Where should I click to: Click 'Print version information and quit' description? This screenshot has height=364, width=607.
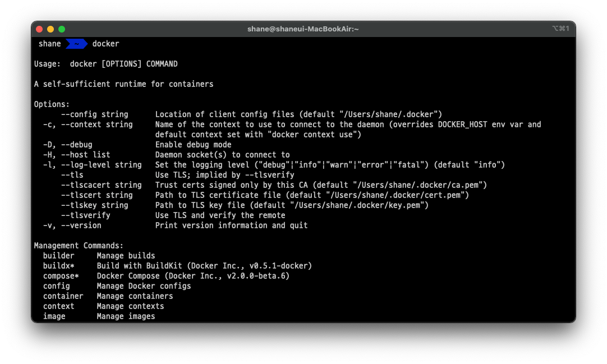[x=232, y=225]
